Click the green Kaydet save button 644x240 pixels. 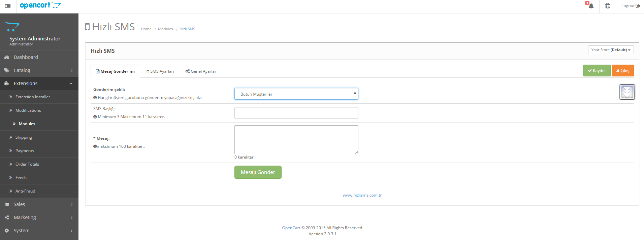click(x=597, y=71)
